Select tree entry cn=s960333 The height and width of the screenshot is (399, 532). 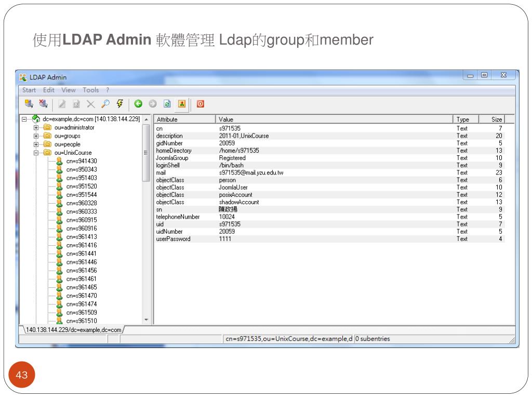pyautogui.click(x=82, y=211)
